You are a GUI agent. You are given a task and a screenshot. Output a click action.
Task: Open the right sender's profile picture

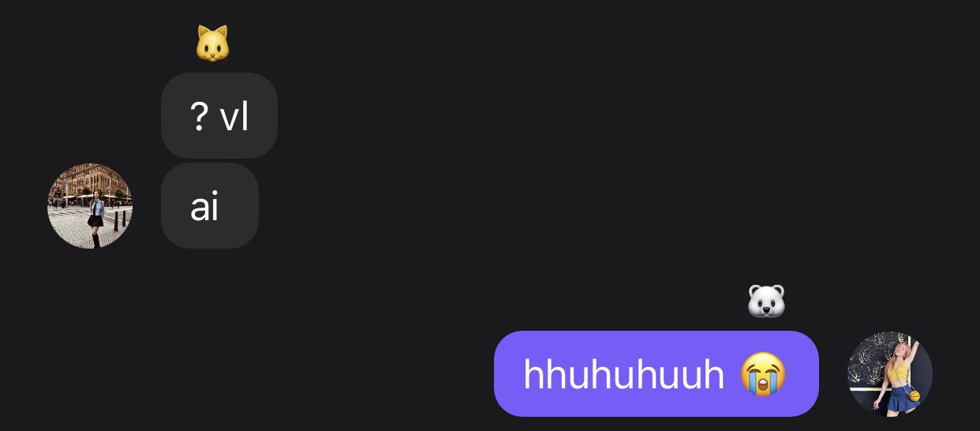point(890,373)
